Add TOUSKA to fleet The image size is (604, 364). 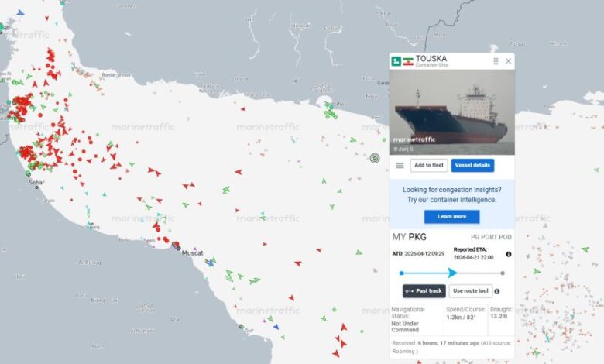point(429,165)
